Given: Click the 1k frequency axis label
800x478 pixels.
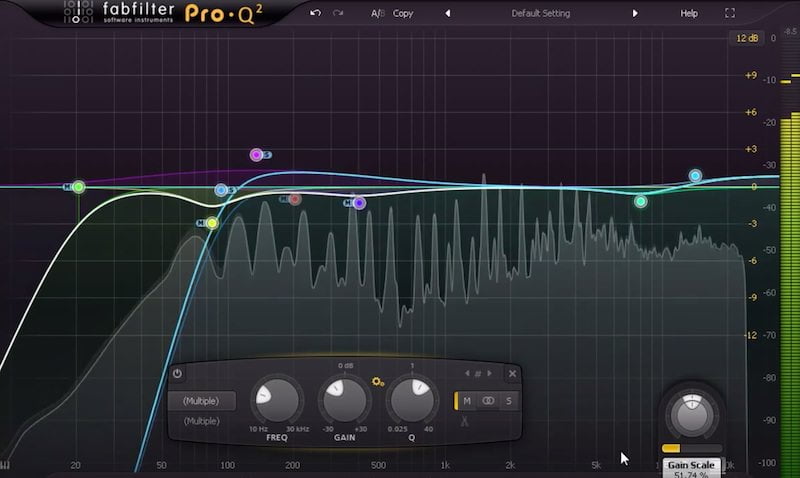Looking at the screenshot, I should tap(445, 465).
